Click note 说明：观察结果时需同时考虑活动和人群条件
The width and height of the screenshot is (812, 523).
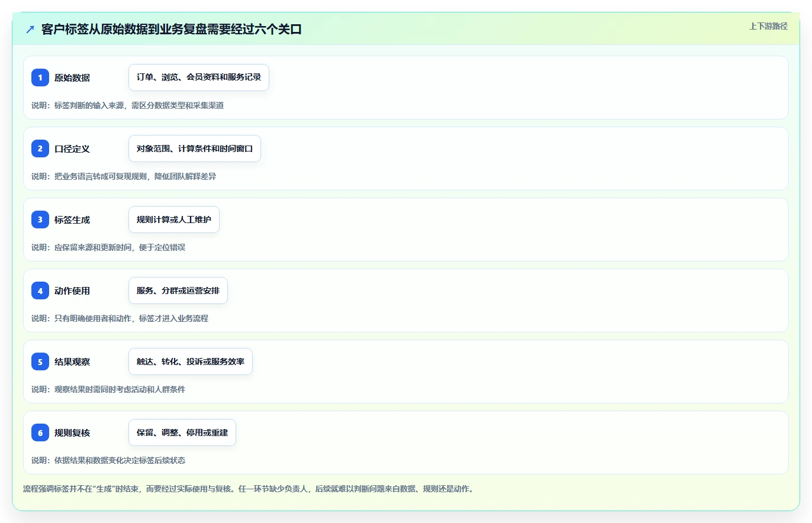(108, 389)
